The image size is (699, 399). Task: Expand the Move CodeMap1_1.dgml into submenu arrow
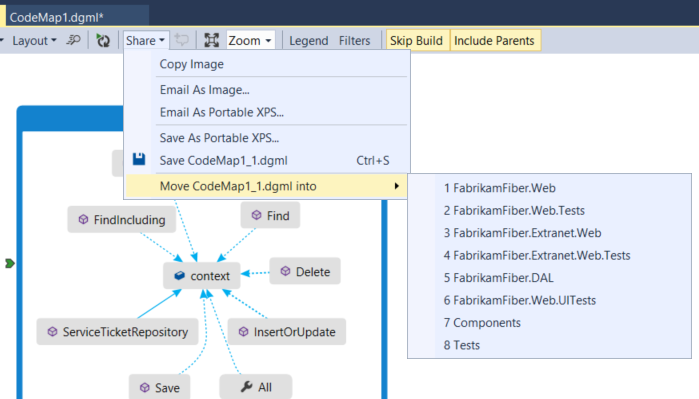[396, 186]
